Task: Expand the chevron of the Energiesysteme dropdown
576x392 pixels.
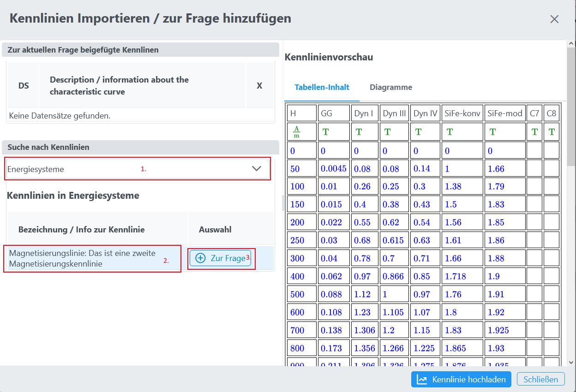Action: (x=257, y=169)
